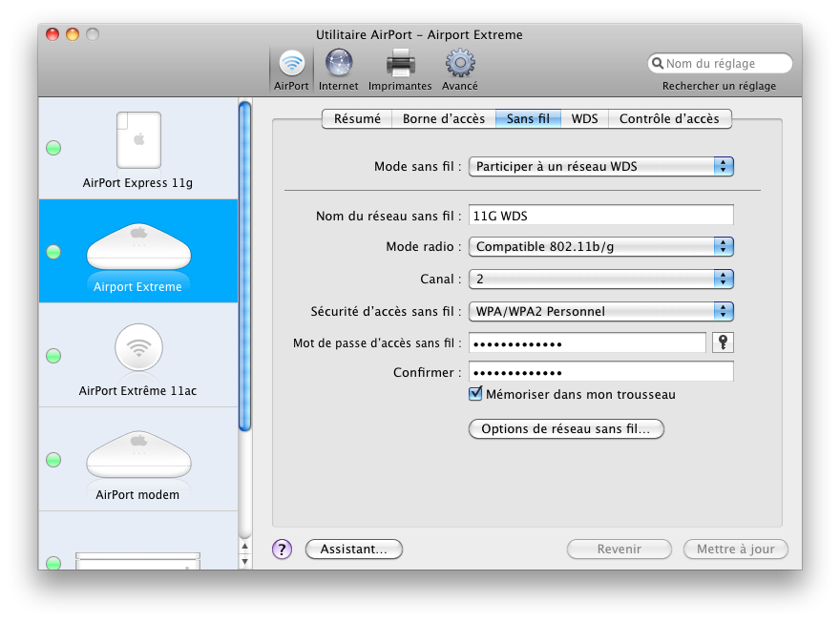840x622 pixels.
Task: Click the Mode sans fil label
Action: point(417,167)
